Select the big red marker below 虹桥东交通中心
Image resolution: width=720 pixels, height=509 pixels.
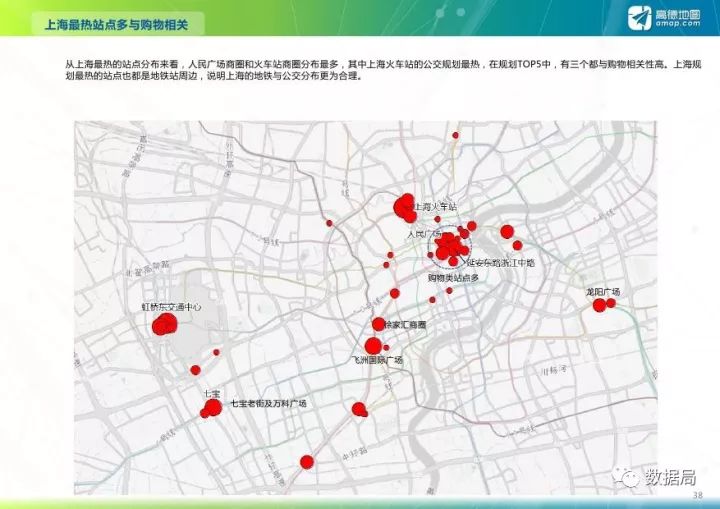pos(164,324)
